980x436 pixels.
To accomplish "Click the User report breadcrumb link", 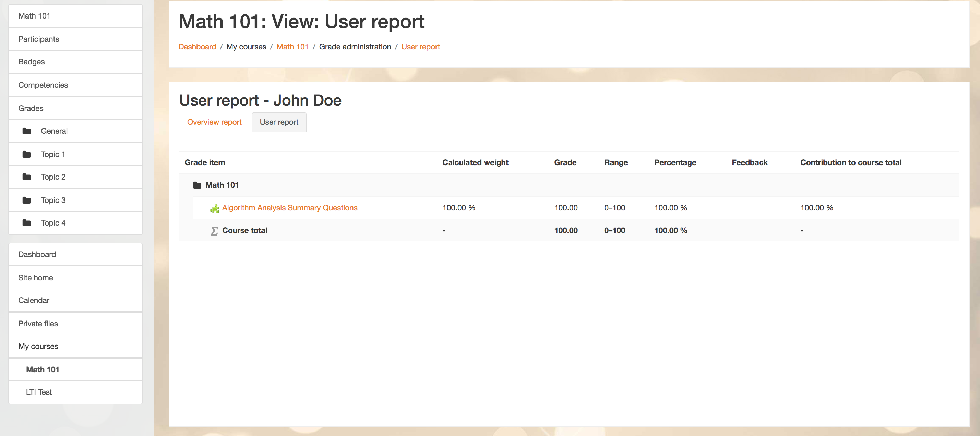I will [x=420, y=46].
